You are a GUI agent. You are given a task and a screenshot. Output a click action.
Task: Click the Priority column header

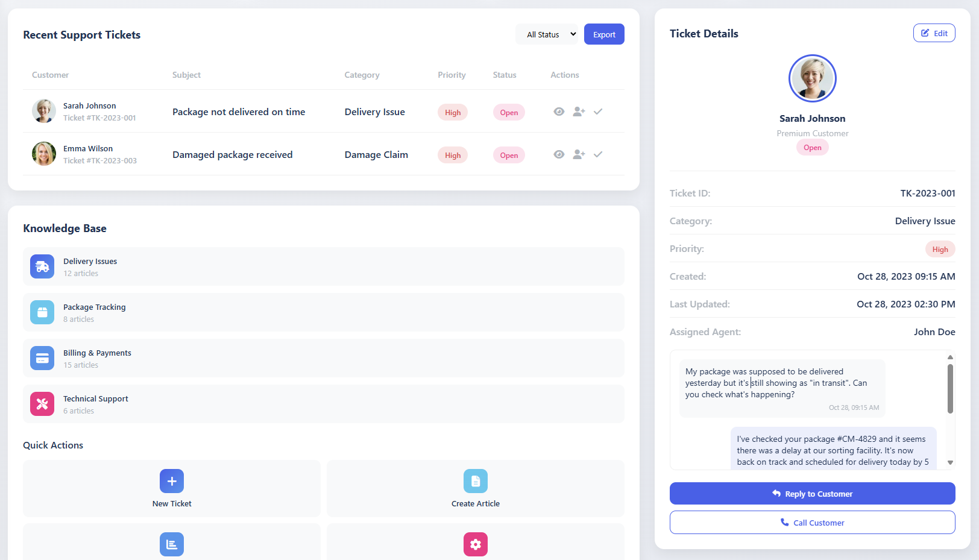coord(452,75)
